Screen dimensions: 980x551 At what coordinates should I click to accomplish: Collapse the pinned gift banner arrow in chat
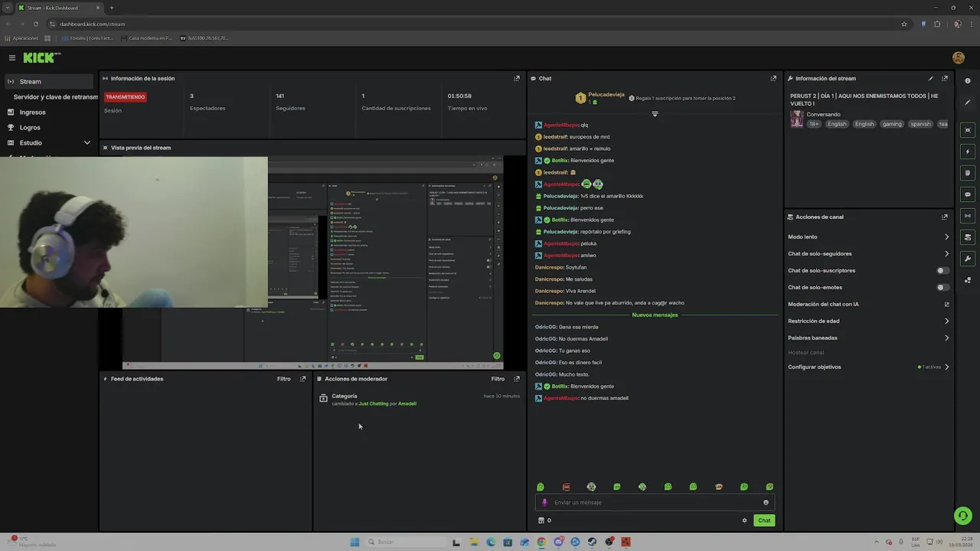[x=655, y=114]
